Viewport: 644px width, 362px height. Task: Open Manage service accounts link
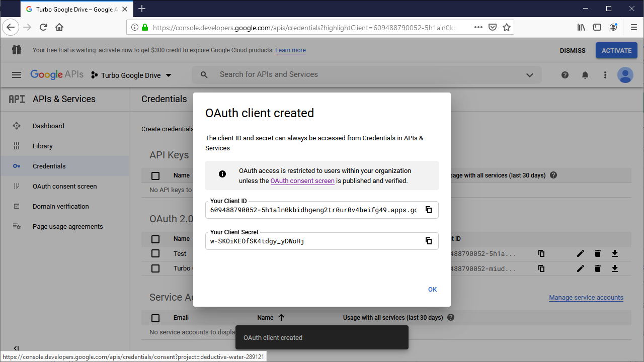(x=586, y=297)
